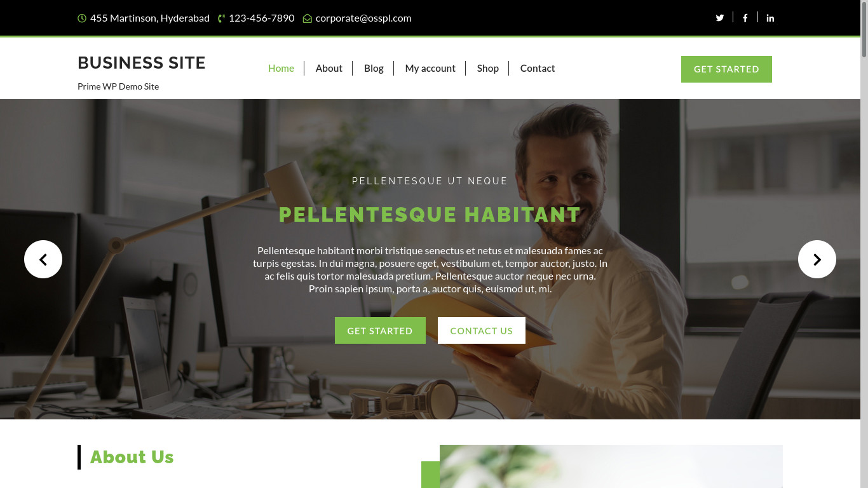This screenshot has height=488, width=868.
Task: Advance to next slide with right arrow
Action: [x=817, y=259]
